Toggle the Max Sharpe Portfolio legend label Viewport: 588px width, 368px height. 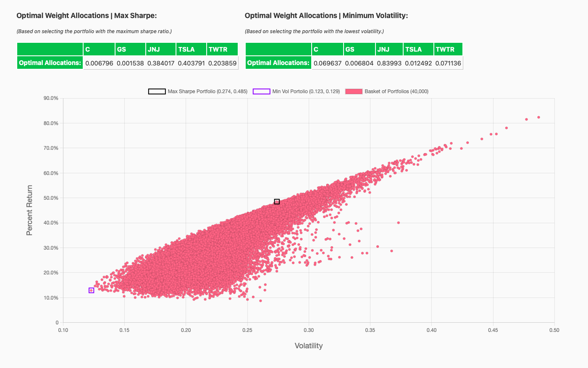coord(207,91)
